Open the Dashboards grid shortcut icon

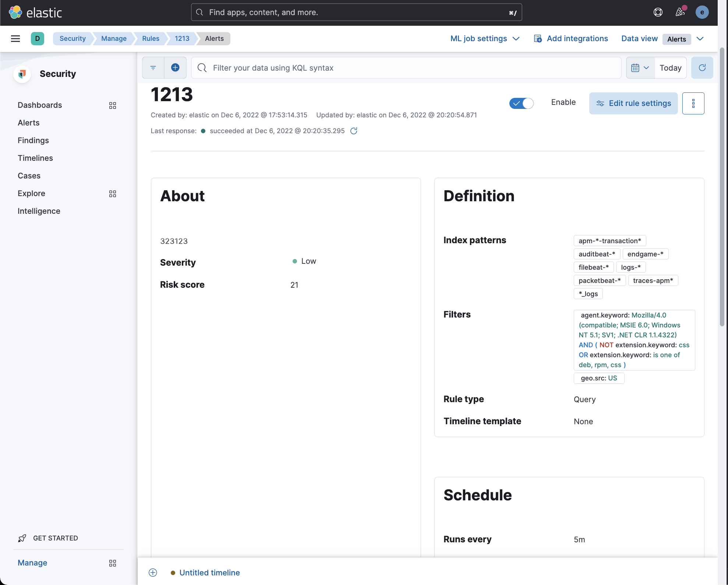(x=113, y=105)
